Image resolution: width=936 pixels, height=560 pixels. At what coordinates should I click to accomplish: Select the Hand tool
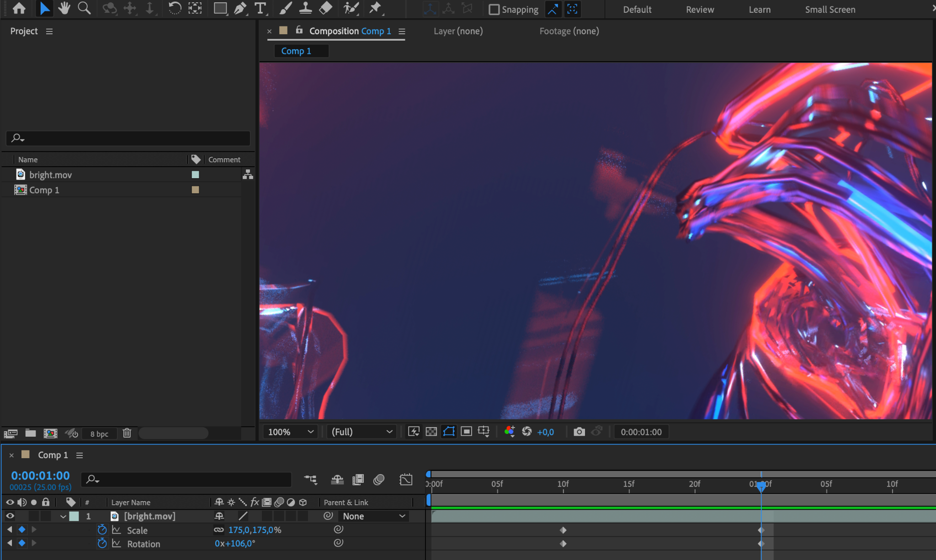click(x=64, y=8)
